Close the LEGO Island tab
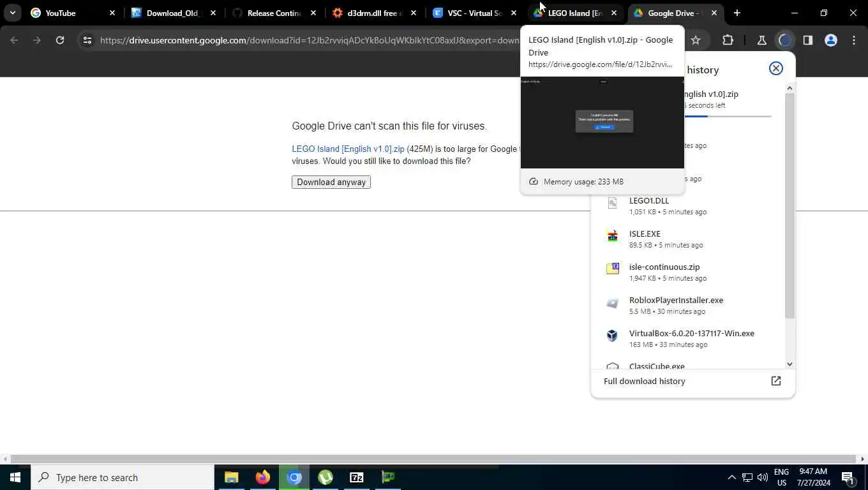 point(614,13)
